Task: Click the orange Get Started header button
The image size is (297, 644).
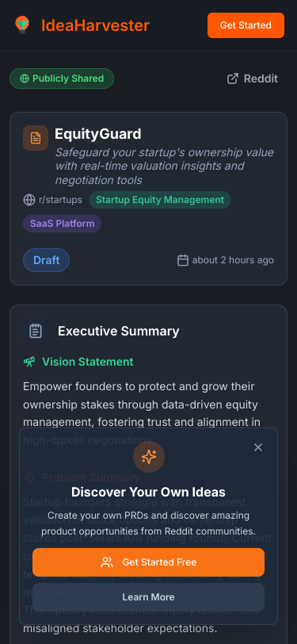Action: point(246,25)
